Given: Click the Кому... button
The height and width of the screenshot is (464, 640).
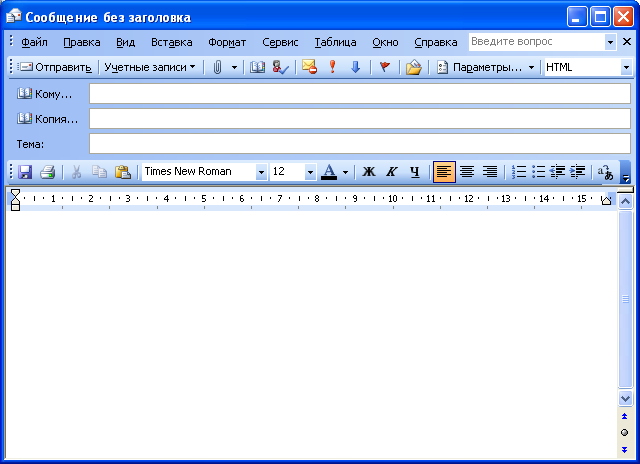Looking at the screenshot, I should (44, 94).
